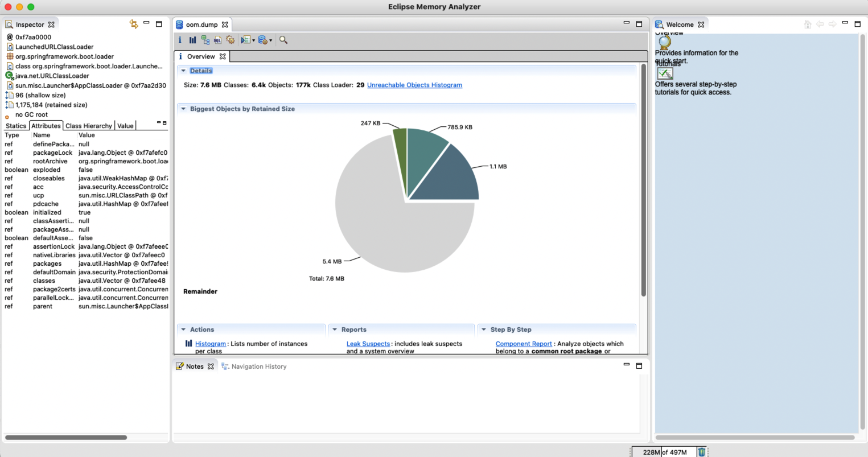868x457 pixels.
Task: Click the Run Garbage Collector trash icon
Action: pyautogui.click(x=702, y=452)
